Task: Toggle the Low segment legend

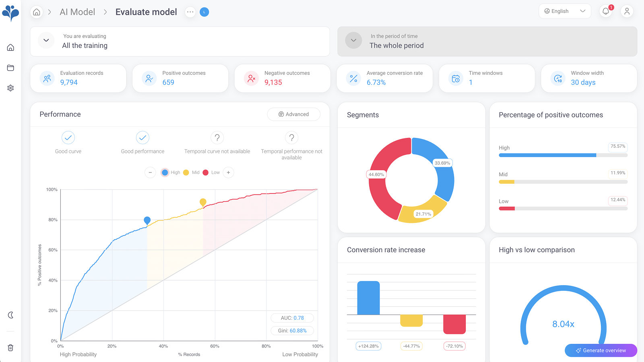Action: click(x=211, y=173)
